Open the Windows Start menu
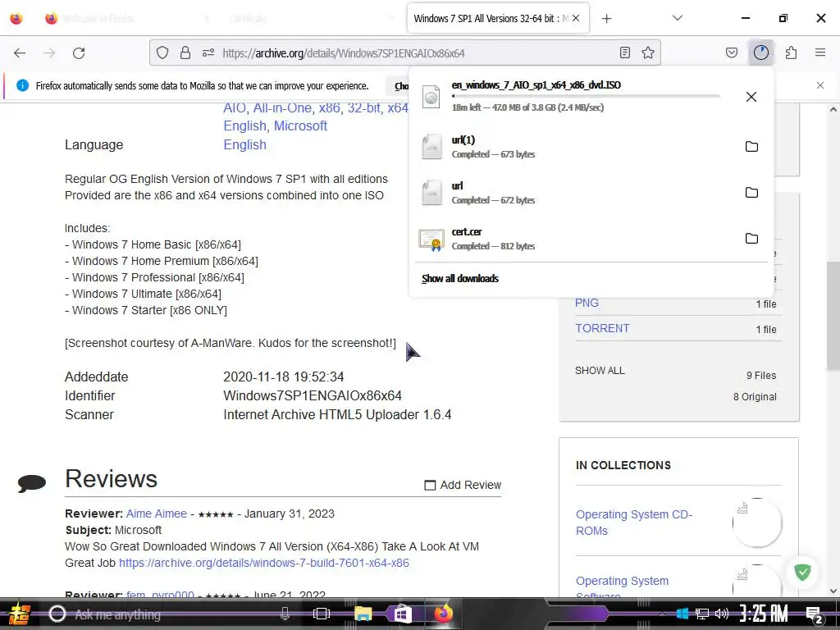The image size is (840, 630). (x=20, y=614)
